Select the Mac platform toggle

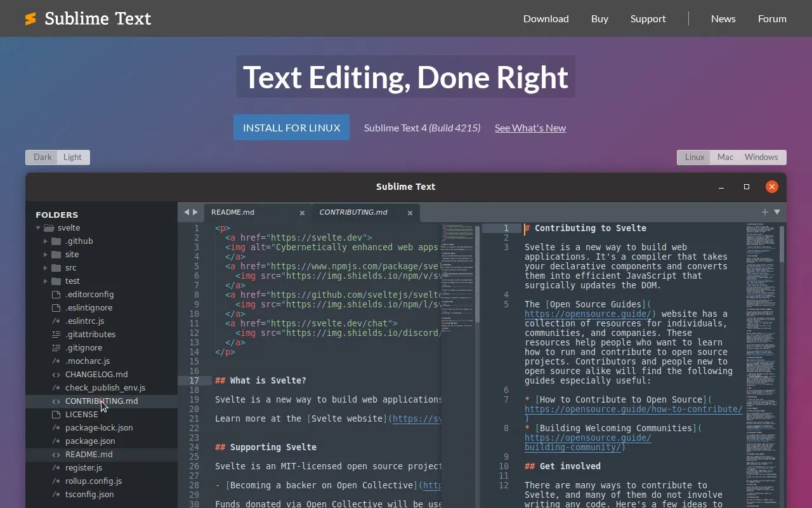(x=725, y=157)
